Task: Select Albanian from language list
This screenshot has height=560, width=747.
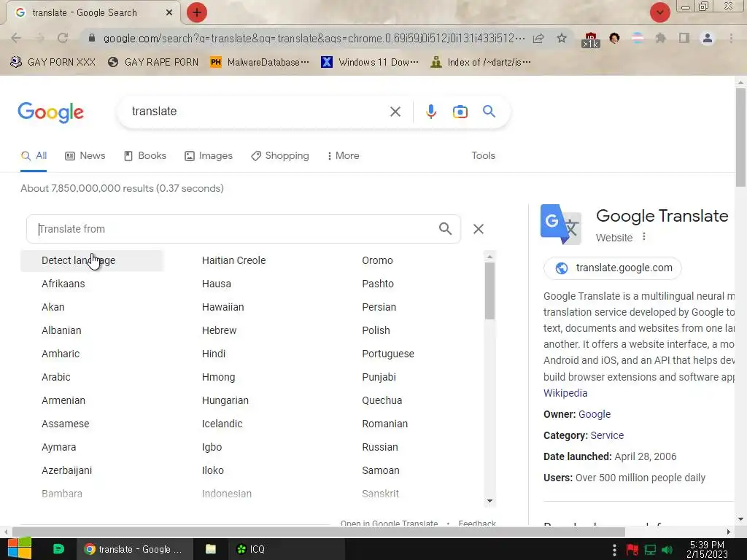Action: point(61,330)
